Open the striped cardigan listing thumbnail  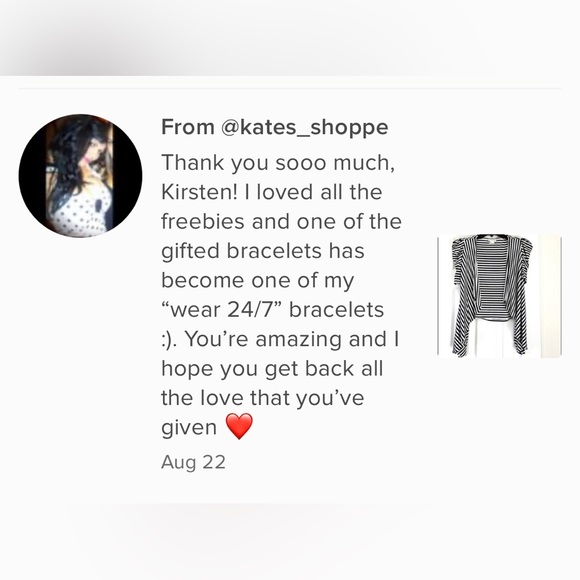pos(499,296)
